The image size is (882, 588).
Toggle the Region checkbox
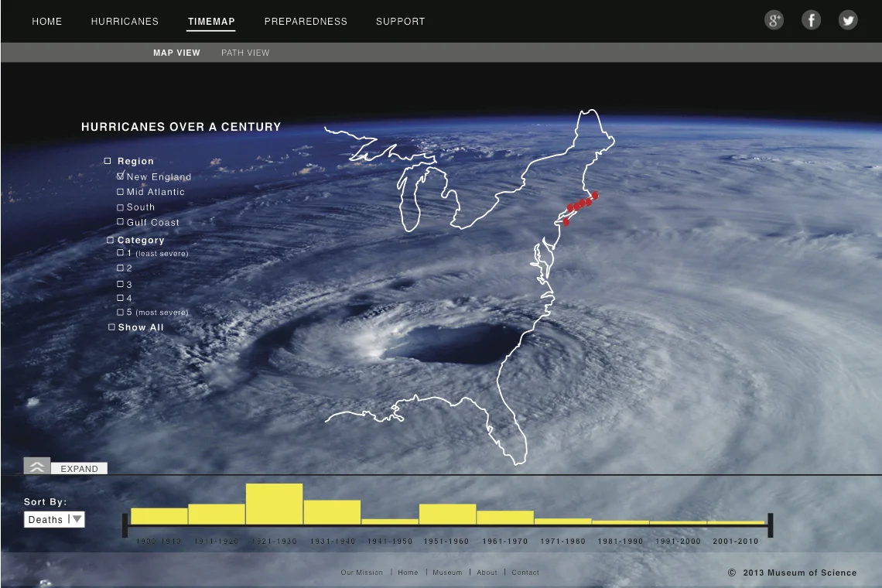[108, 161]
